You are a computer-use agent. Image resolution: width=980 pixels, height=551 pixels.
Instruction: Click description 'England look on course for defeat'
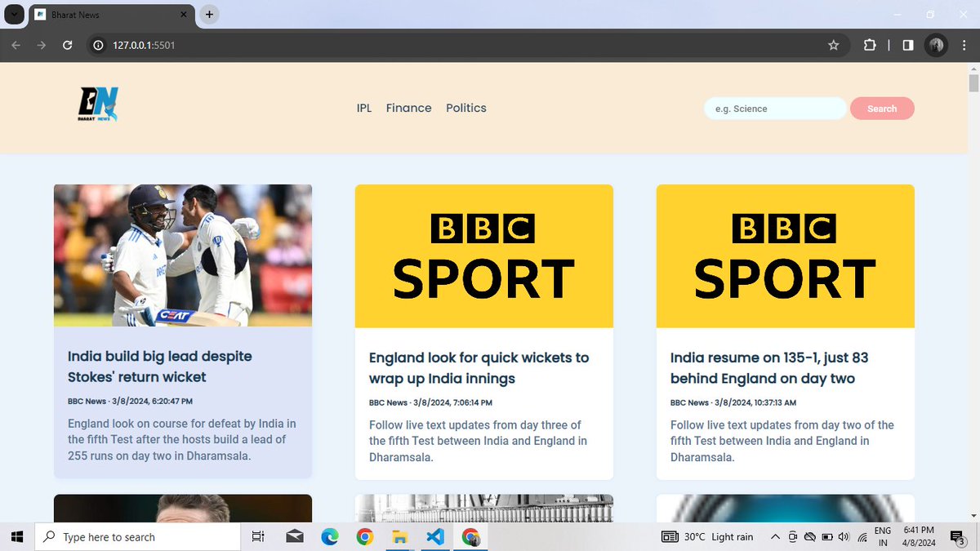pyautogui.click(x=182, y=439)
